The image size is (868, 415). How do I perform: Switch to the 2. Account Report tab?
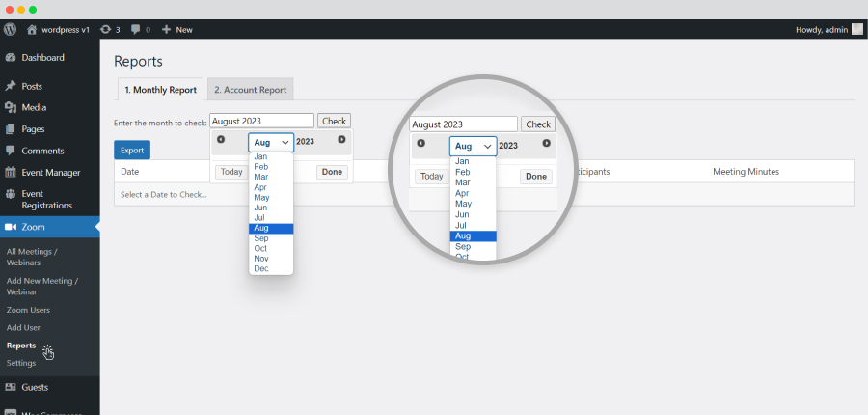coord(250,89)
